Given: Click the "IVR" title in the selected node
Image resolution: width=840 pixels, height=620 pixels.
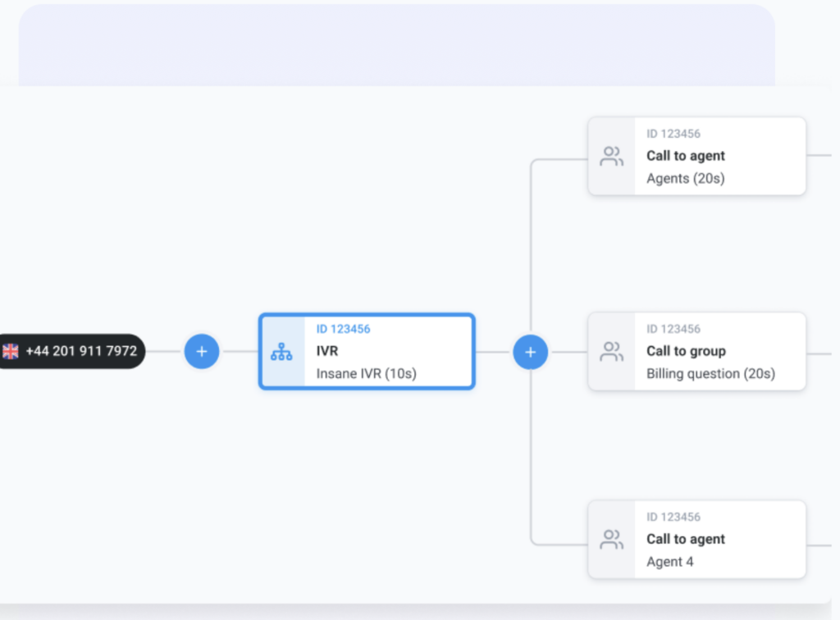Looking at the screenshot, I should click(326, 351).
